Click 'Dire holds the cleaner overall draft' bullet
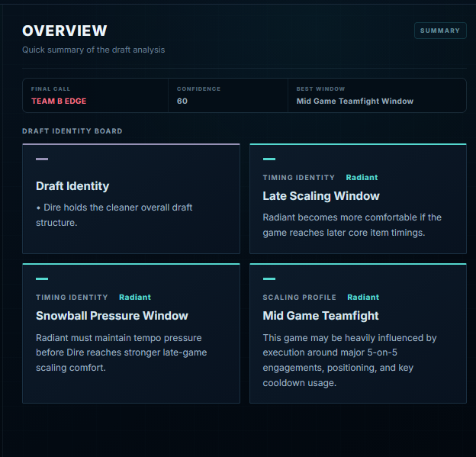 114,214
